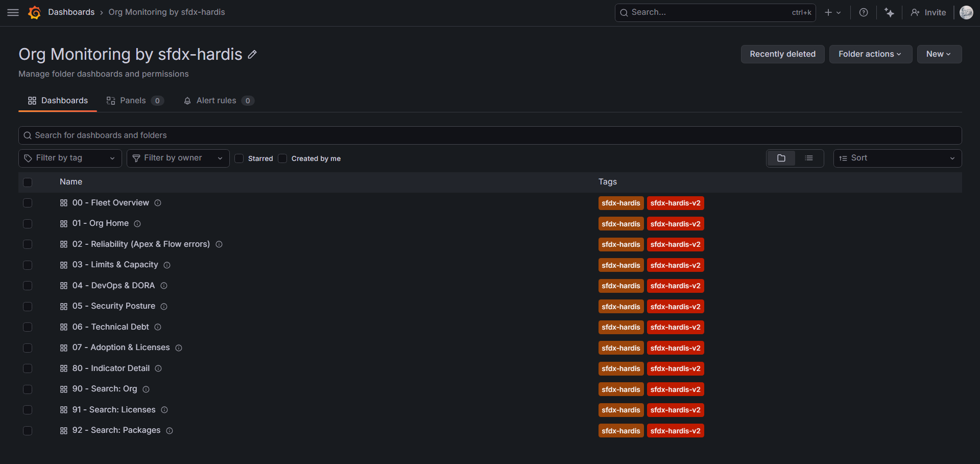Click the Name column header
Image resolution: width=980 pixels, height=464 pixels.
(x=71, y=182)
